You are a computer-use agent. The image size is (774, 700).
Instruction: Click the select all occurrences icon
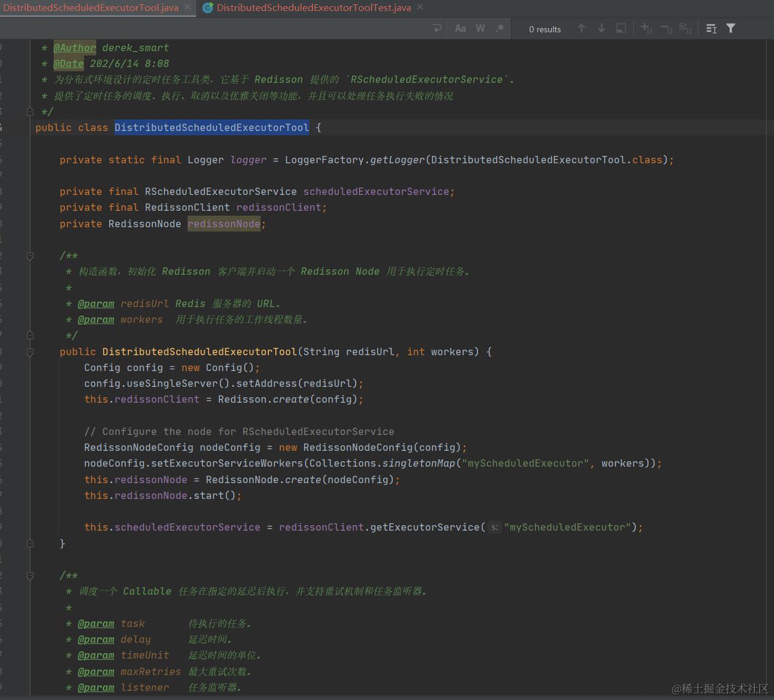686,29
